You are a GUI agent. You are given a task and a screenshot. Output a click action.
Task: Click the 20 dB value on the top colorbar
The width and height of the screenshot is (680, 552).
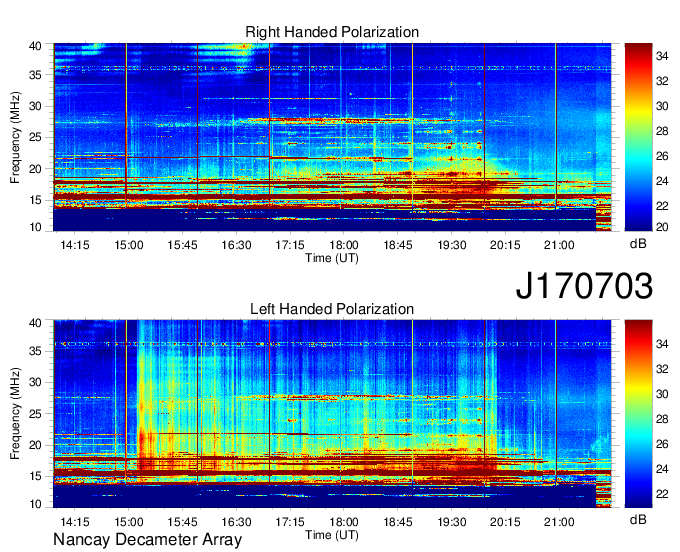point(662,227)
